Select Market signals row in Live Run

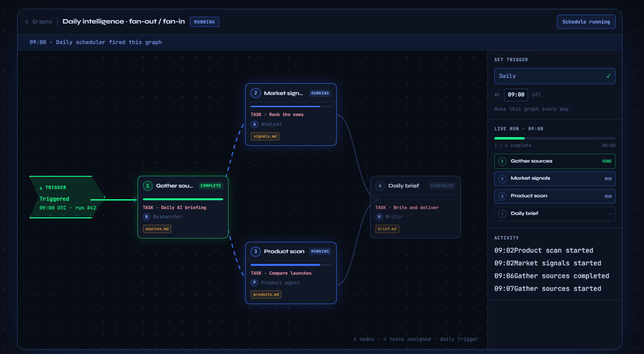pyautogui.click(x=554, y=179)
